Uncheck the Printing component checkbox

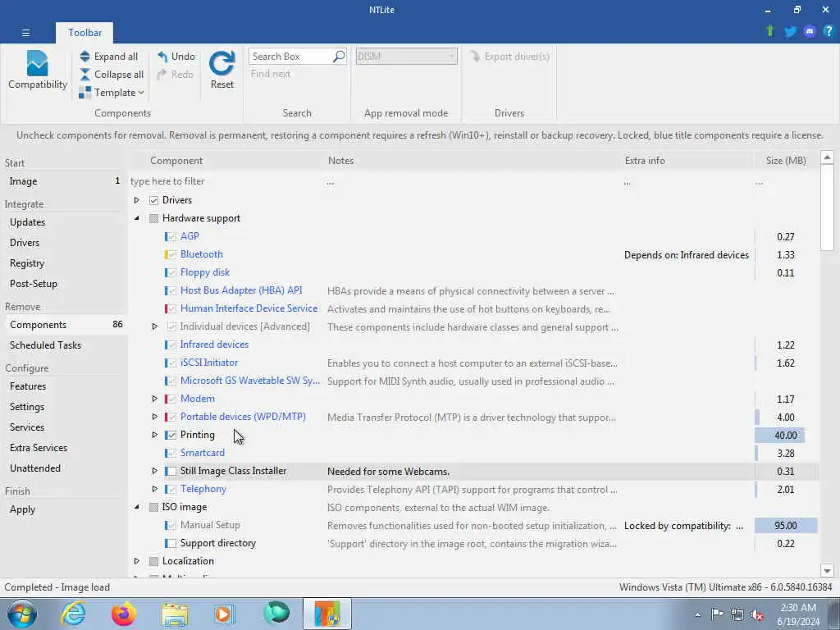(171, 435)
